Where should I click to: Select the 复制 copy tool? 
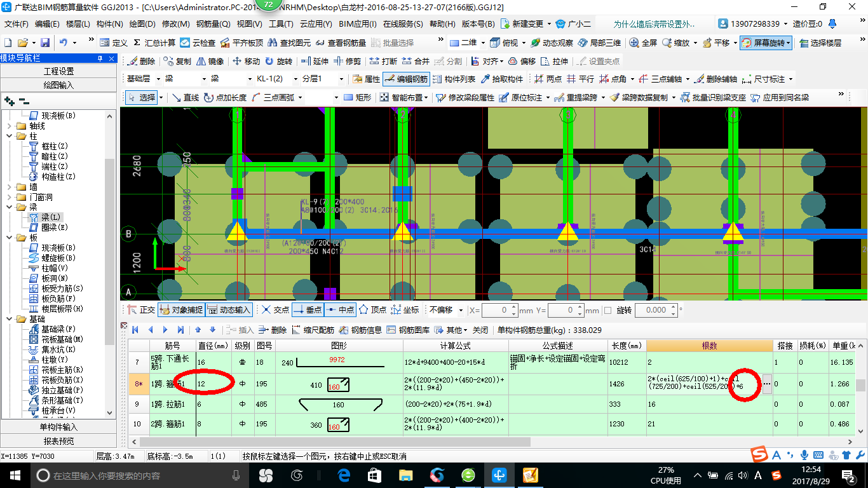(177, 61)
